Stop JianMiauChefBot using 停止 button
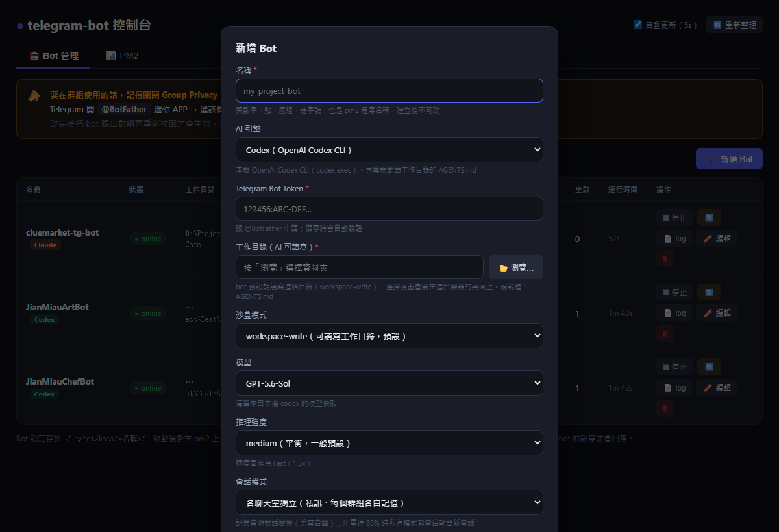This screenshot has width=779, height=532. [674, 367]
